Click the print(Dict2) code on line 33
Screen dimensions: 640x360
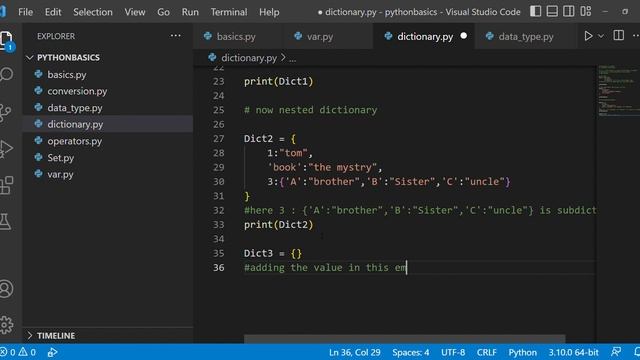pos(278,224)
